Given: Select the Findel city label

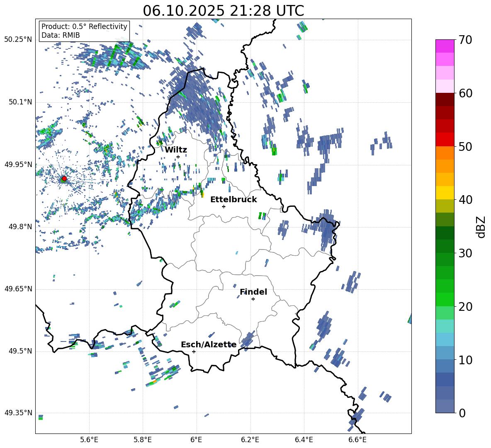Looking at the screenshot, I should click(x=253, y=292).
